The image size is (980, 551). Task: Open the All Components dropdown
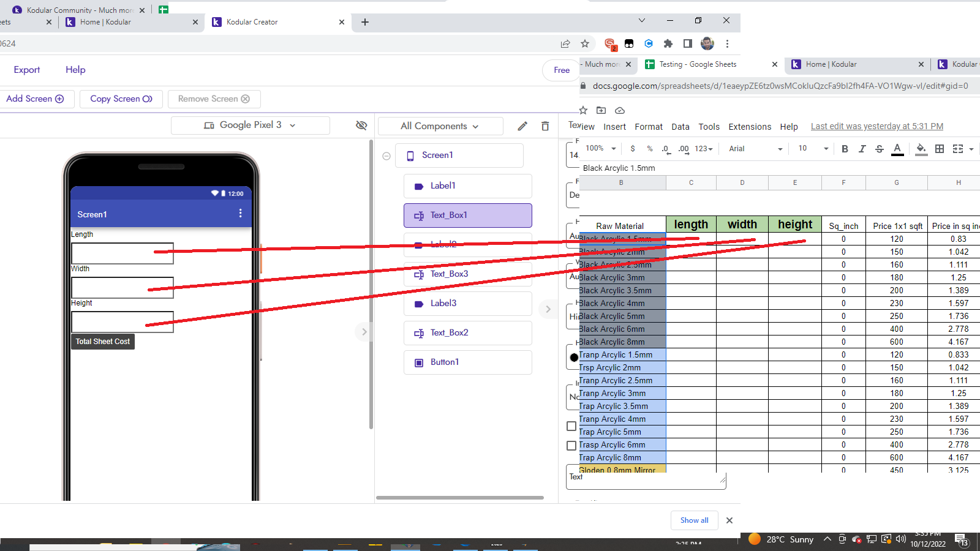[440, 126]
